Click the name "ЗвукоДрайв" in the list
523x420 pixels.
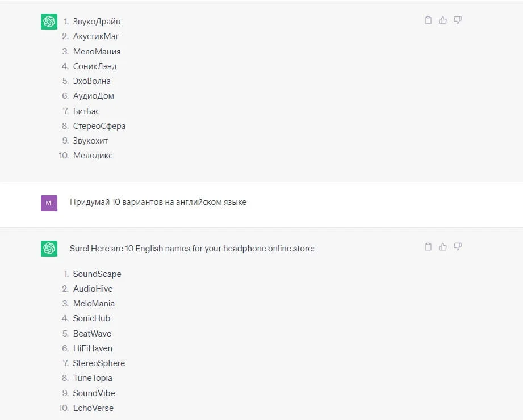tap(97, 22)
